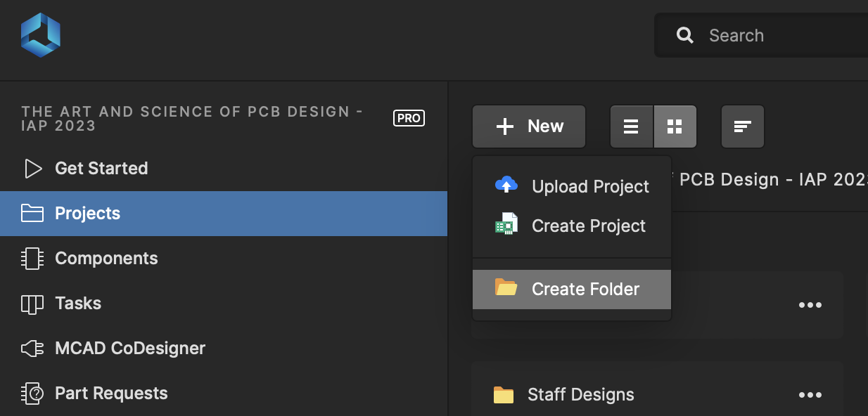Screen dimensions: 868x416
Task: Open three-dot menu of the upper folder card
Action: 810,305
